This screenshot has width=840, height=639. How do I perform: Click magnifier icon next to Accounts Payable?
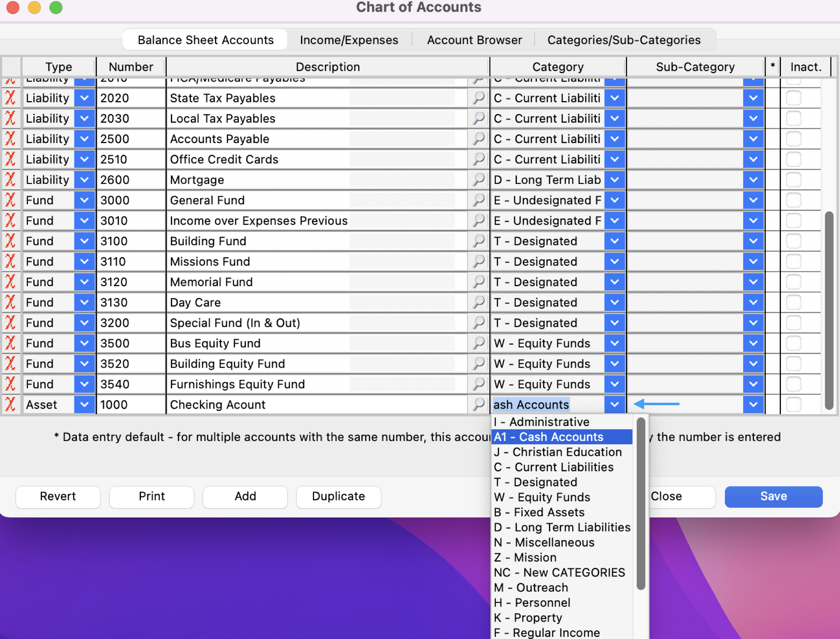coord(479,139)
